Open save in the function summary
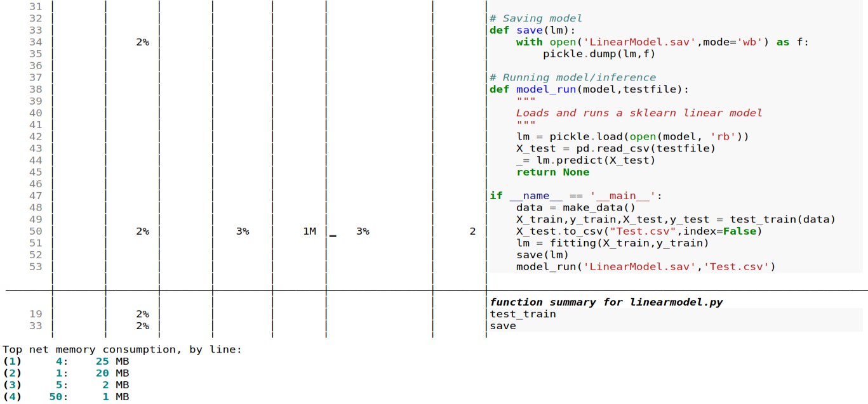868x404 pixels. 502,326
